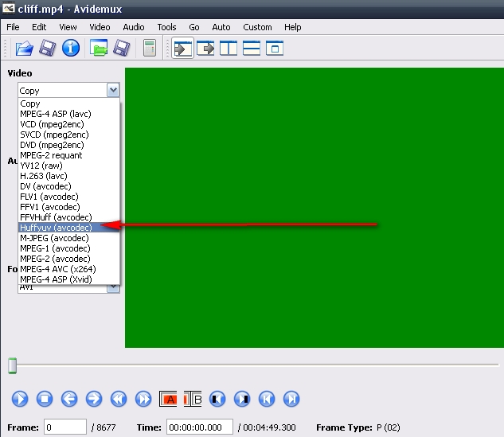Choose M-JPEG (avcodec) codec

[69, 238]
